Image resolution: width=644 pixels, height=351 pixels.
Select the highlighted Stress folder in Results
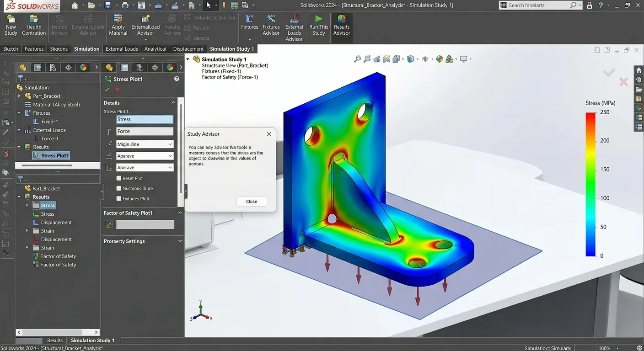(44, 205)
